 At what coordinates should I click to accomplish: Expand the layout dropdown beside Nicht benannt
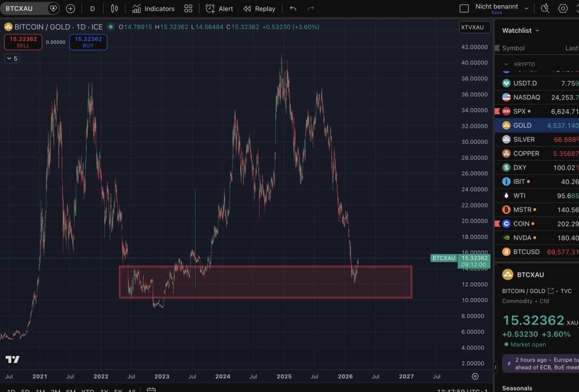click(526, 8)
